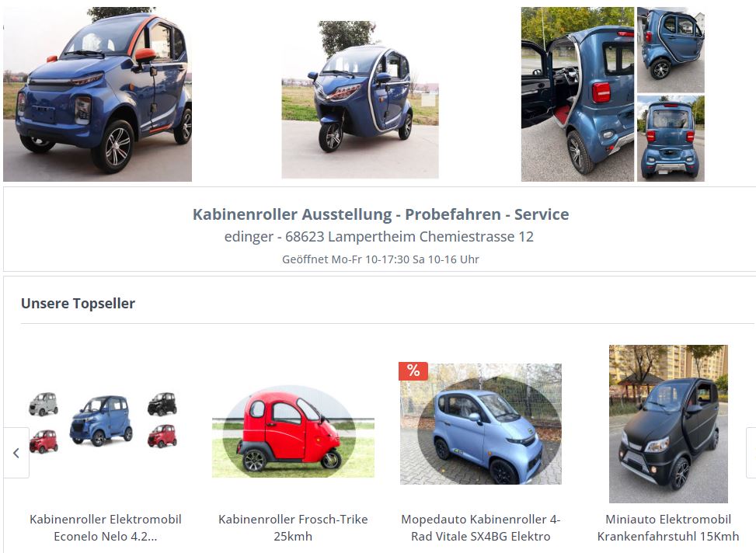Click the opening hours text Geöffnet Mo-Fr

(x=381, y=259)
